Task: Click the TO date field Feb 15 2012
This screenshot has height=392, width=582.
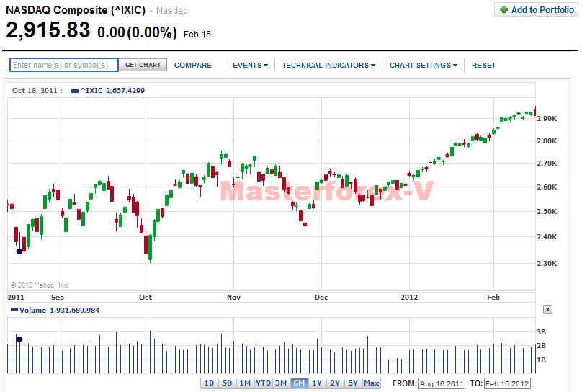Action: [x=507, y=383]
